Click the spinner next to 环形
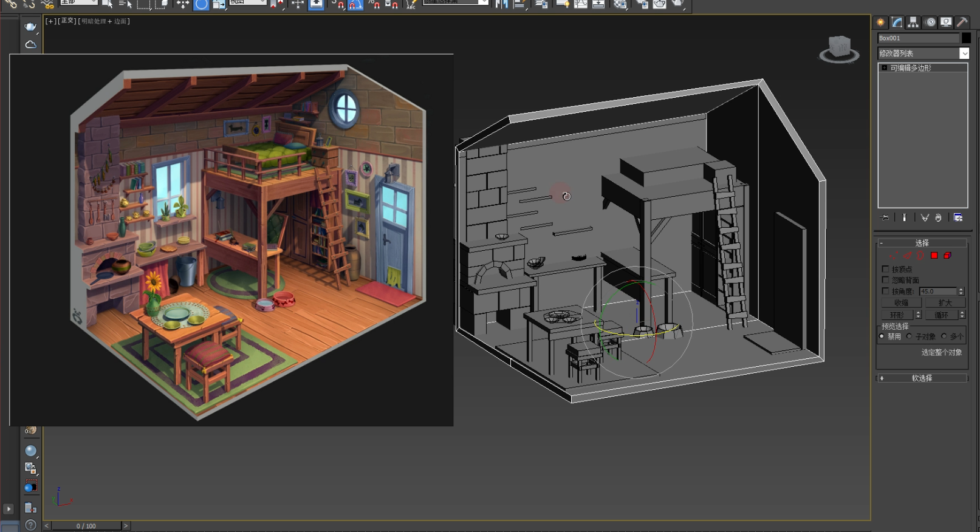Viewport: 980px width, 532px height. (918, 315)
